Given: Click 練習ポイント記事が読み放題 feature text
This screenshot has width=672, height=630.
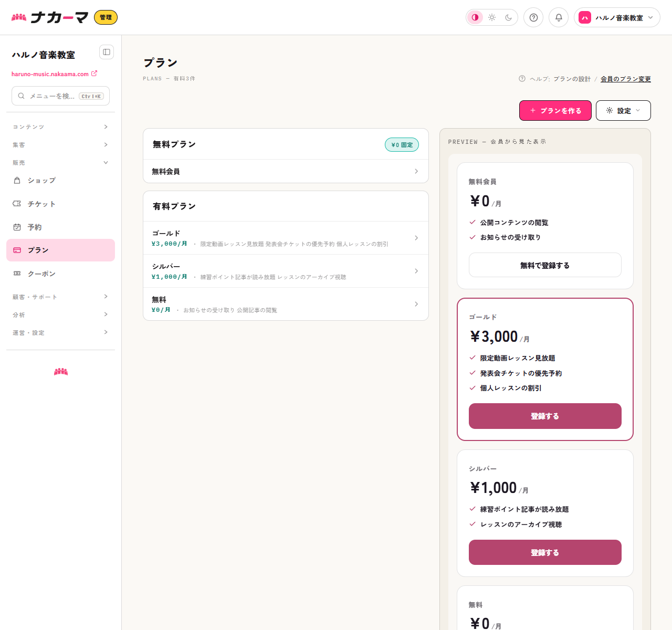Looking at the screenshot, I should [x=524, y=509].
